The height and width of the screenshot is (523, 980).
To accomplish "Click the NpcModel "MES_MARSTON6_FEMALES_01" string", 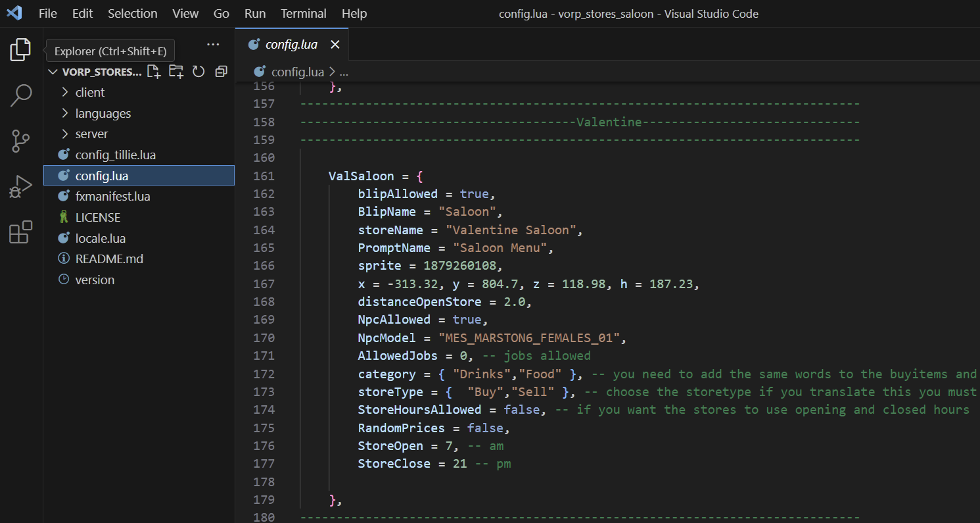I will click(x=530, y=337).
